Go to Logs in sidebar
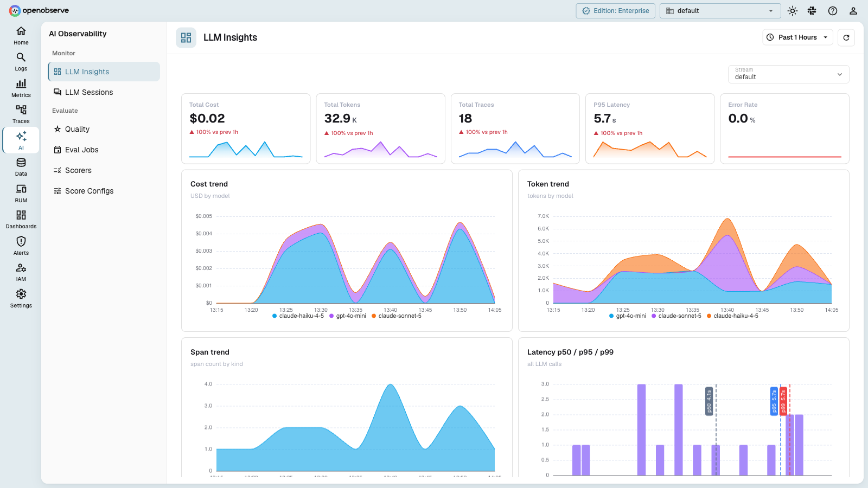This screenshot has width=868, height=488. click(x=21, y=62)
